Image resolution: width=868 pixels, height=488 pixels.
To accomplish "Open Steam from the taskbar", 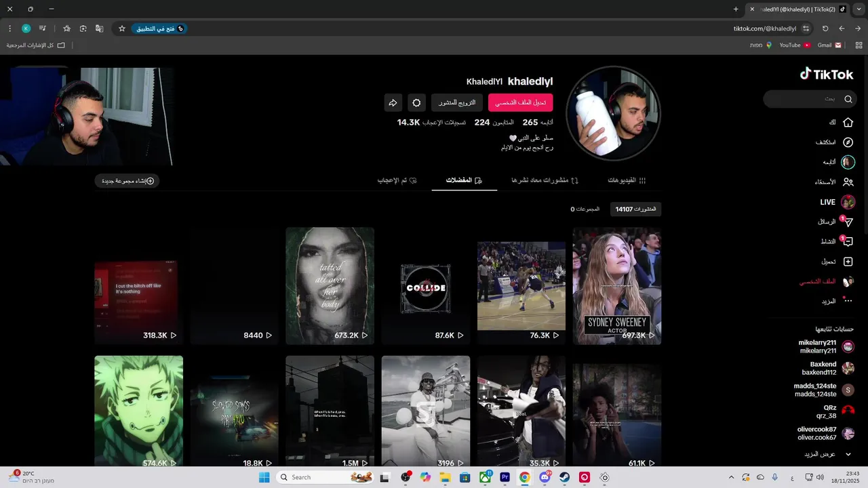I will [564, 477].
